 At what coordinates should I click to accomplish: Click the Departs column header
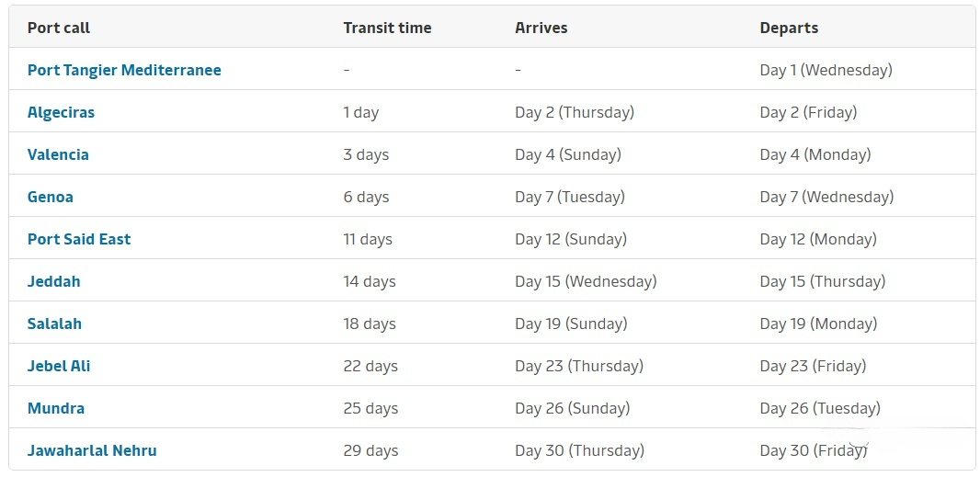[789, 28]
